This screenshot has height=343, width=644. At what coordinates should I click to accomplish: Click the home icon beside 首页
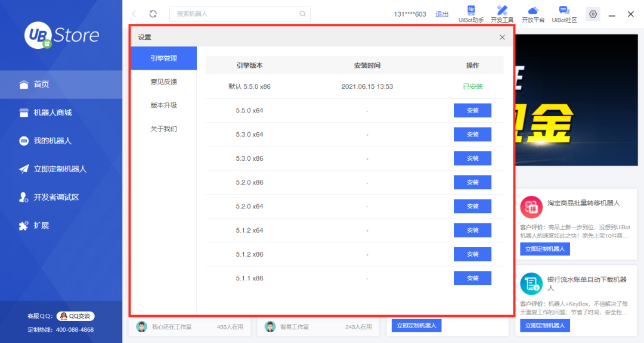(24, 85)
